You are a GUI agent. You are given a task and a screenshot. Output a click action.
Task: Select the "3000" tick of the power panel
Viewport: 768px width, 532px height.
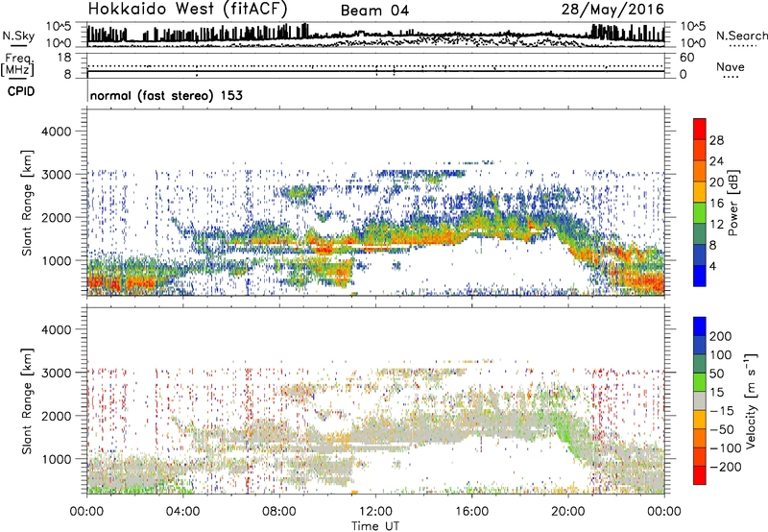click(x=56, y=175)
